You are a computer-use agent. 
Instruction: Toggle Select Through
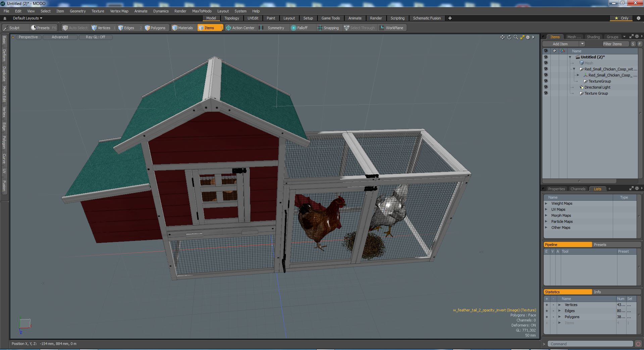click(x=359, y=28)
